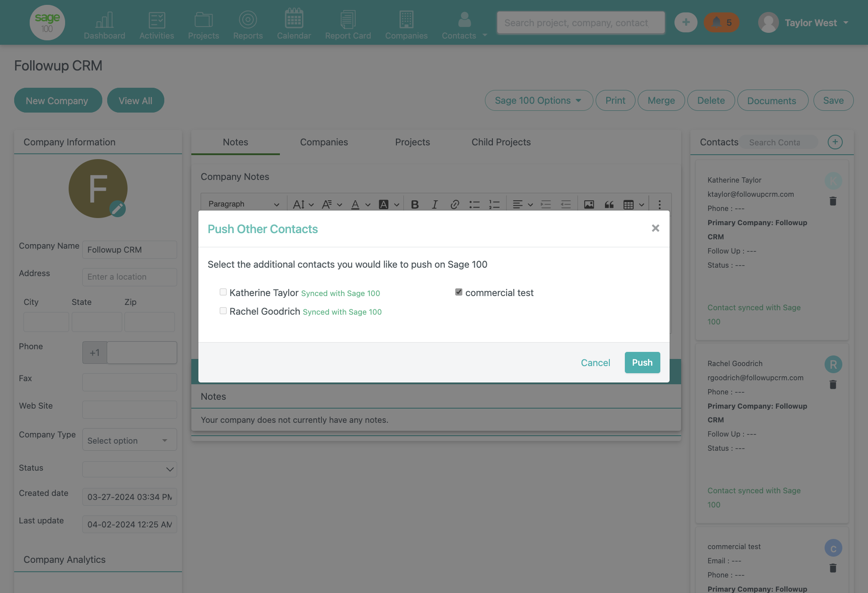Cancel the Push Other Contacts dialog
This screenshot has width=868, height=593.
596,363
